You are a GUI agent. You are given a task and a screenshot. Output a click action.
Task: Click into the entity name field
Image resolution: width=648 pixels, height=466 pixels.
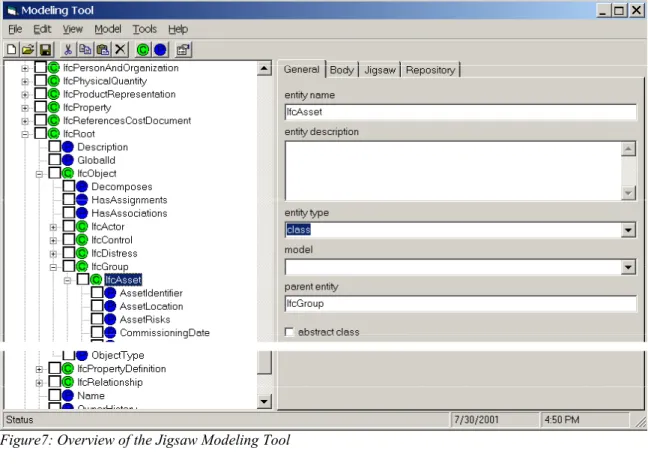(x=460, y=112)
